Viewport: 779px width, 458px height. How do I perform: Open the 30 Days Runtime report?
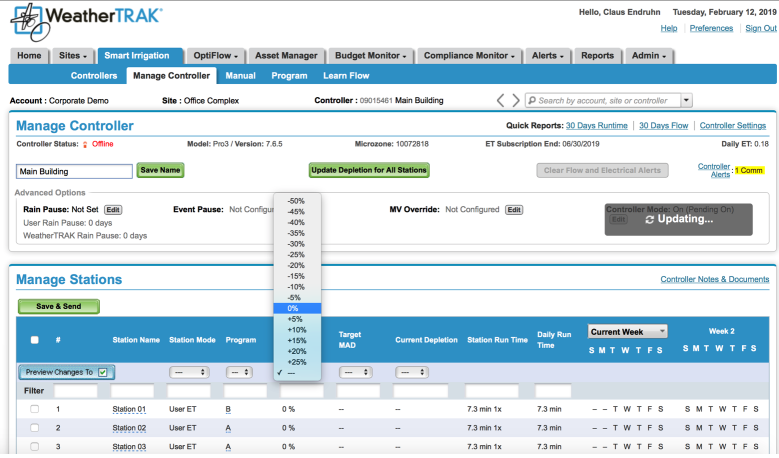[x=597, y=126]
